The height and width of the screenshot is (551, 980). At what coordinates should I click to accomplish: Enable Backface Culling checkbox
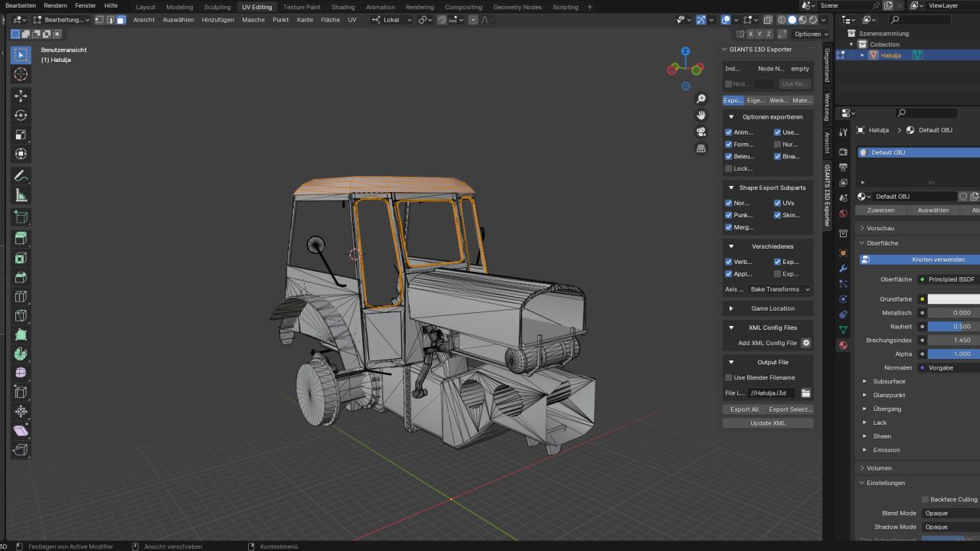pos(925,499)
